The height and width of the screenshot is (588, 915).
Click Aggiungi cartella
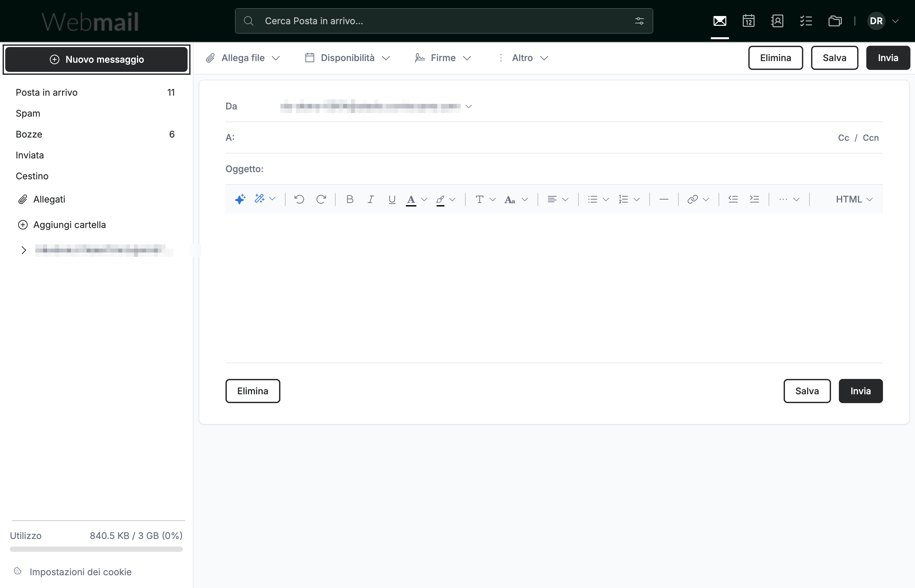click(x=61, y=224)
